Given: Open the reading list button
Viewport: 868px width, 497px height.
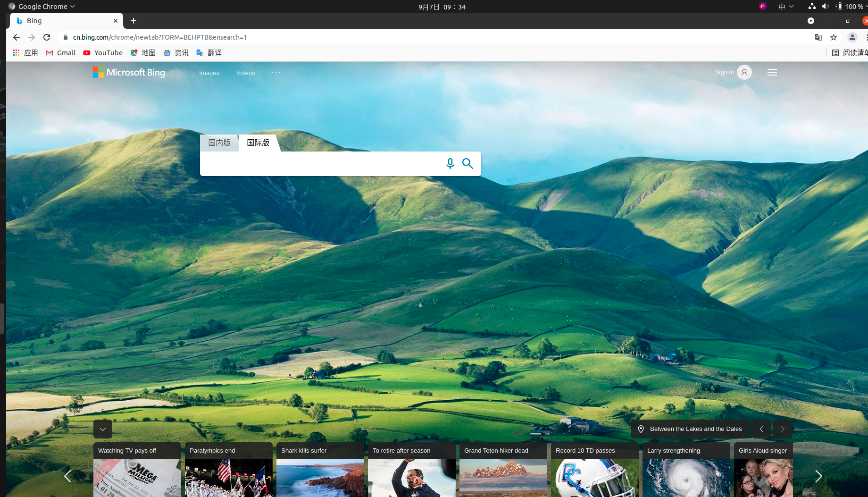Looking at the screenshot, I should (850, 53).
